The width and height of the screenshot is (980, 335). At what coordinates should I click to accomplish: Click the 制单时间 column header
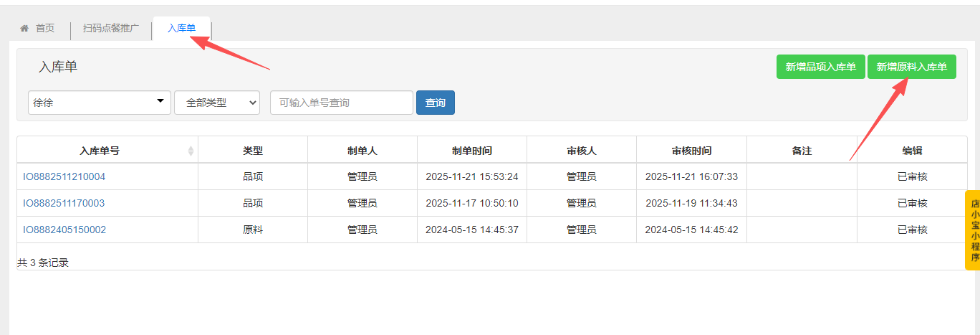pos(471,151)
